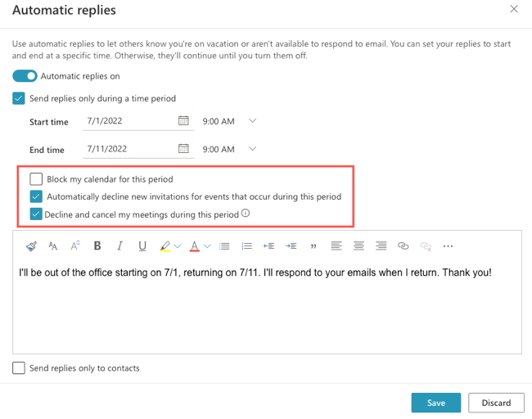This screenshot has height=419, width=532.
Task: Click the Format Painter brush icon
Action: click(31, 246)
